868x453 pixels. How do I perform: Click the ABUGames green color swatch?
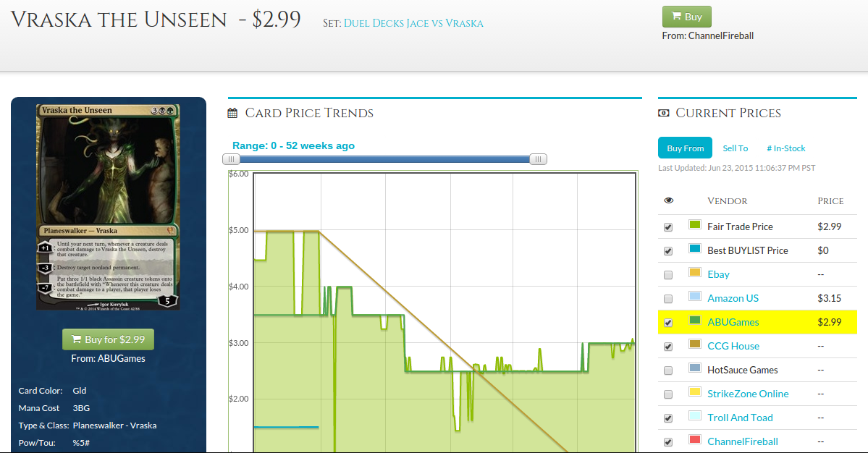pos(695,320)
